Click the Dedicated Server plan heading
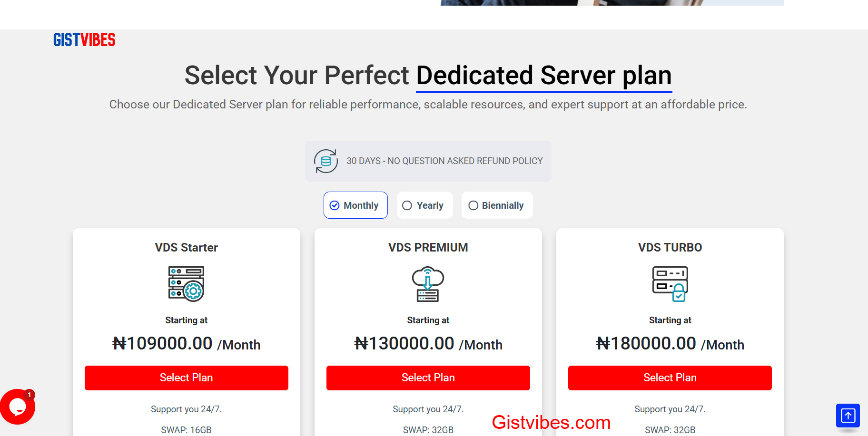 (544, 76)
